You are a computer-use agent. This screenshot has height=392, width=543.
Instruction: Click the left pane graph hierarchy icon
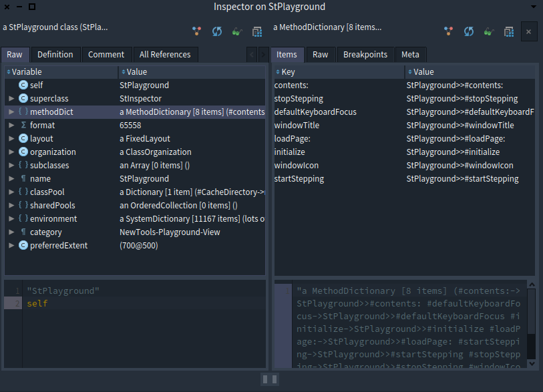(197, 32)
